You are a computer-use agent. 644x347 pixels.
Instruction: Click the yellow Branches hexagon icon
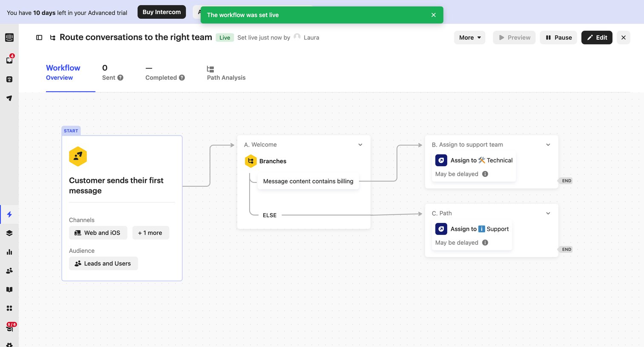250,161
